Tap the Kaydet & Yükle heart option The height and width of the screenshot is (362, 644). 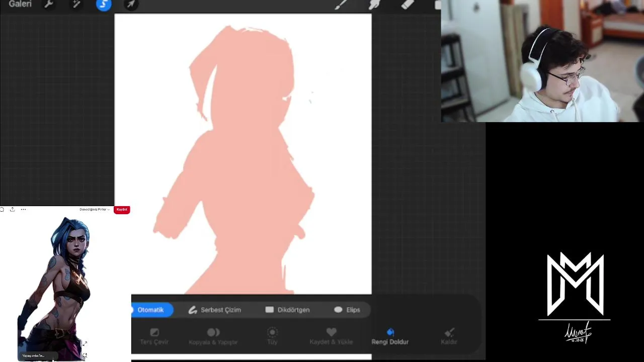tap(331, 336)
